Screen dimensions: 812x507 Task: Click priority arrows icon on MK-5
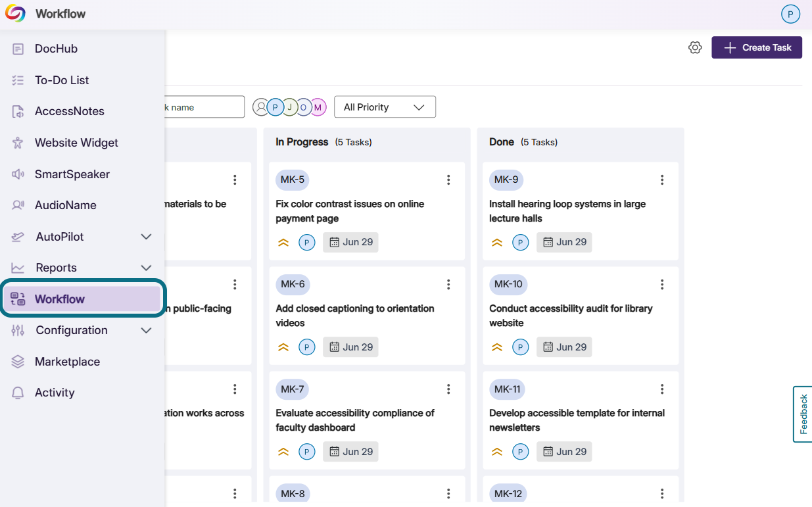283,242
